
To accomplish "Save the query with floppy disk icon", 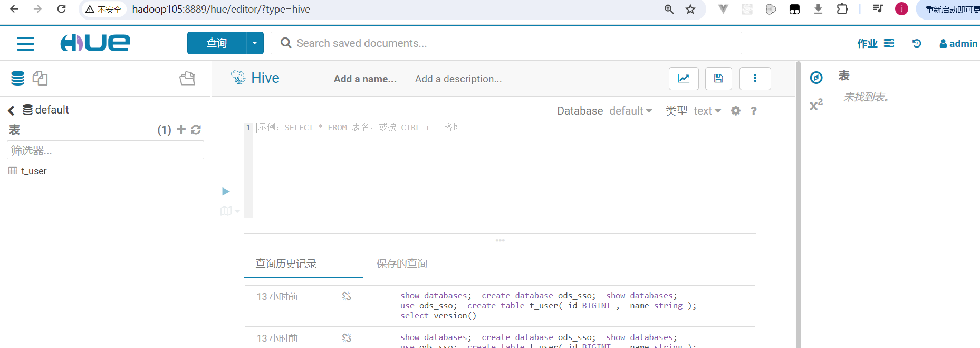I will 718,79.
